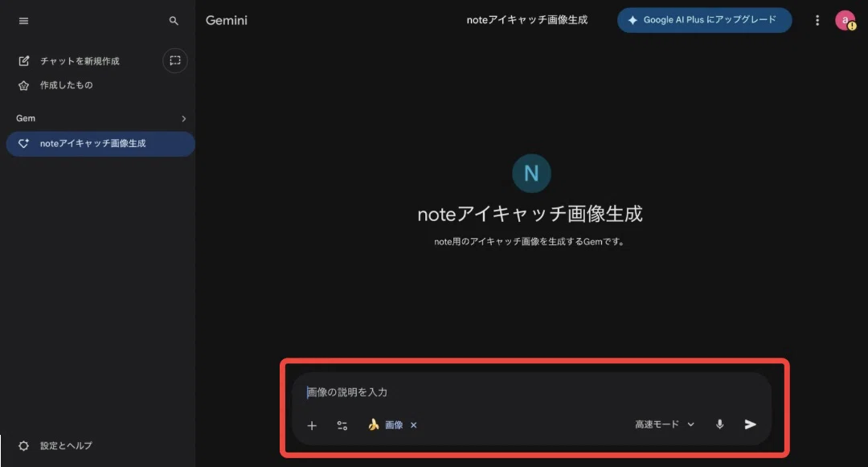Click the send arrow button
868x467 pixels.
(x=750, y=424)
